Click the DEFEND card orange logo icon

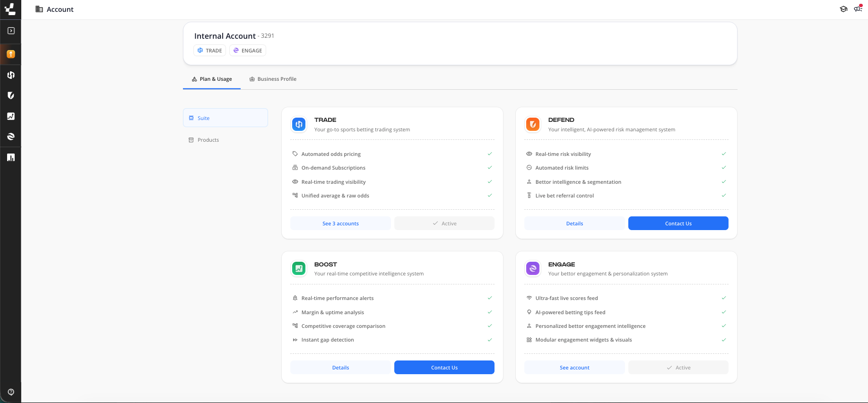533,124
